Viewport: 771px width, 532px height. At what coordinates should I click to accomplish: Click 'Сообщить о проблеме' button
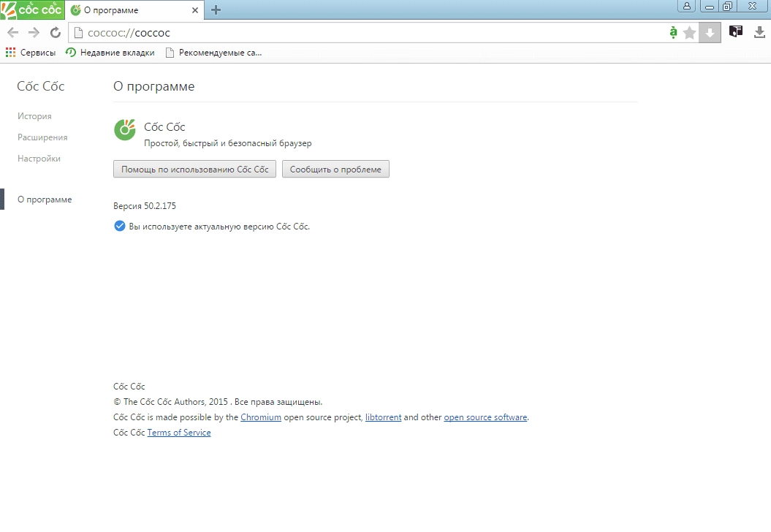coord(335,169)
